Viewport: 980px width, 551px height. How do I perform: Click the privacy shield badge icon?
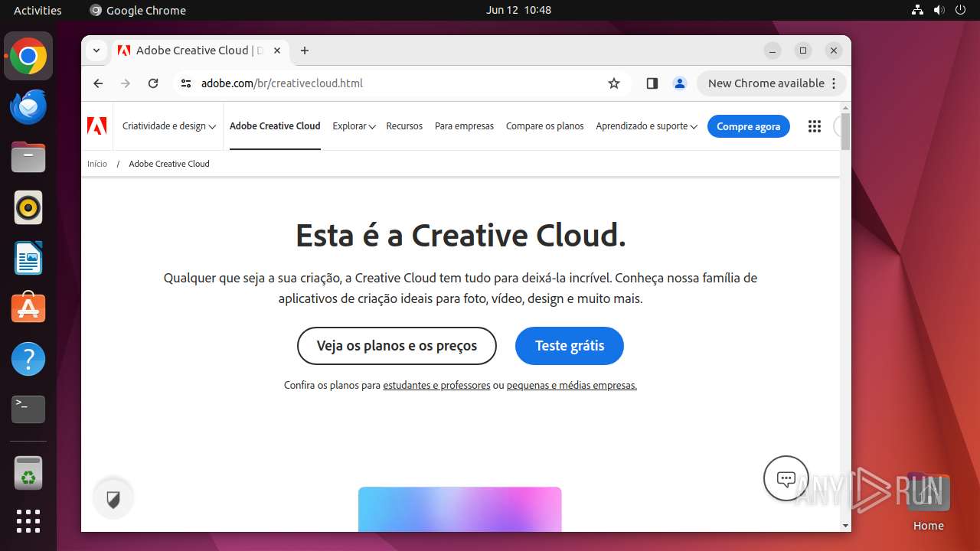click(113, 500)
